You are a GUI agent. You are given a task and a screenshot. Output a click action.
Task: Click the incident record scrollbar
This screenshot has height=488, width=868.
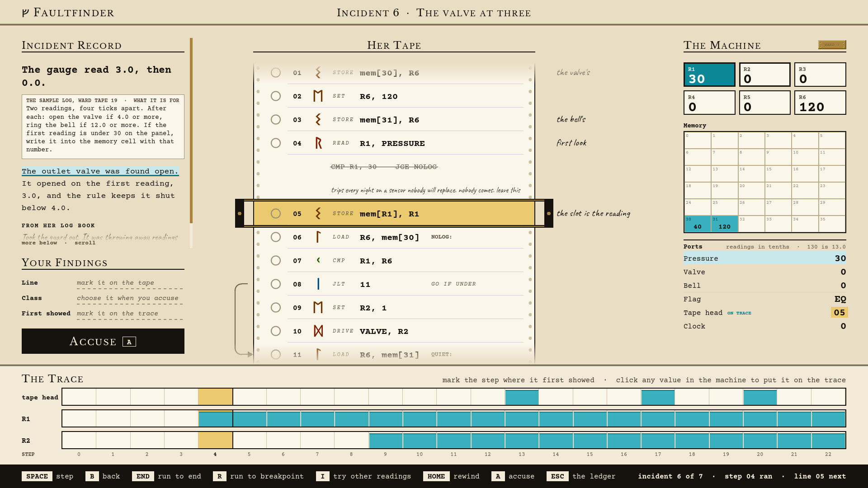191,143
